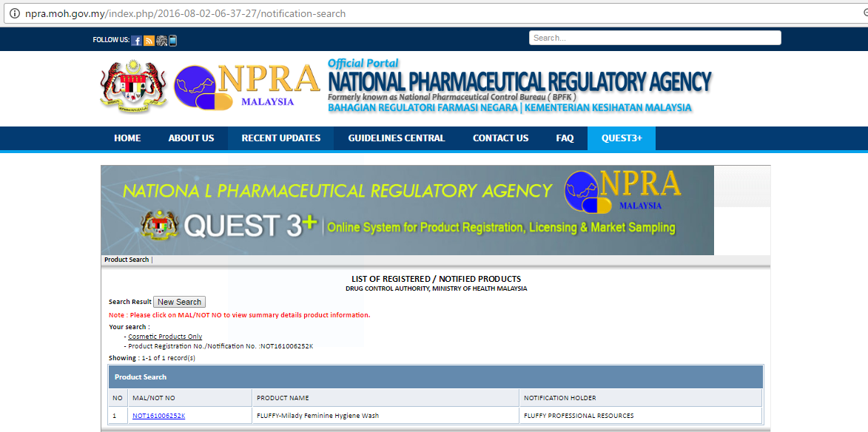Focus the site Search field
Screen dimensions: 868x432
(655, 38)
